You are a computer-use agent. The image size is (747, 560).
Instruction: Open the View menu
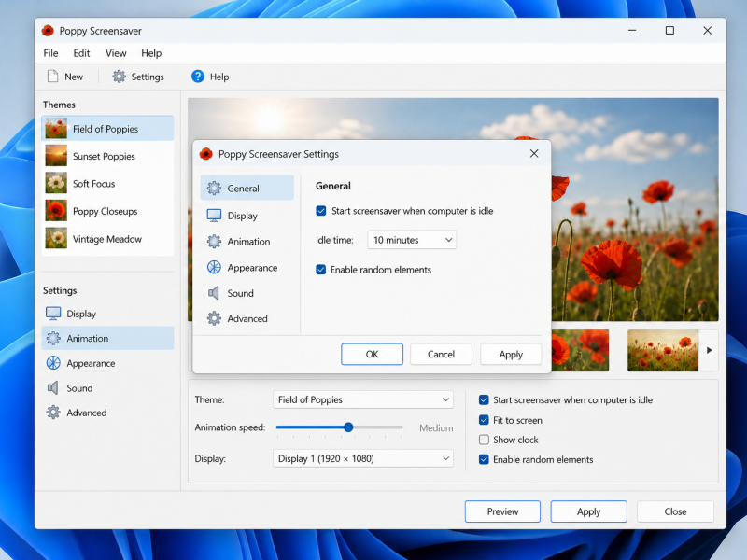pyautogui.click(x=116, y=53)
